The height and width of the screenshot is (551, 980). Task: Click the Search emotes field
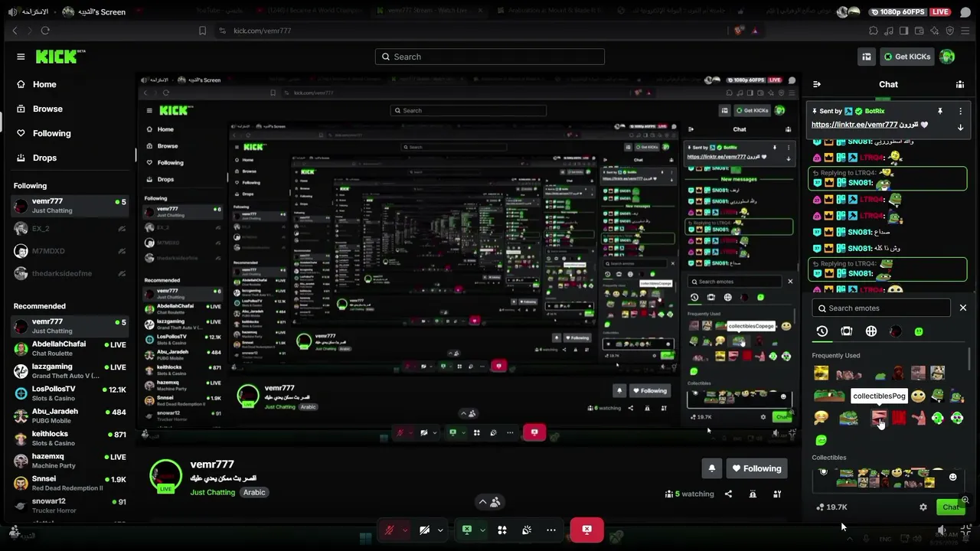883,308
